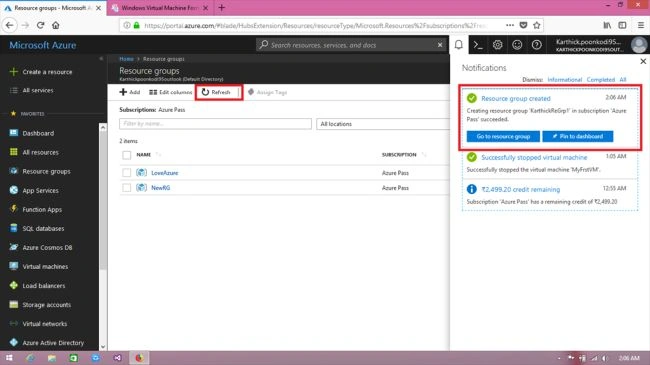Open the portal settings gear

[497, 45]
